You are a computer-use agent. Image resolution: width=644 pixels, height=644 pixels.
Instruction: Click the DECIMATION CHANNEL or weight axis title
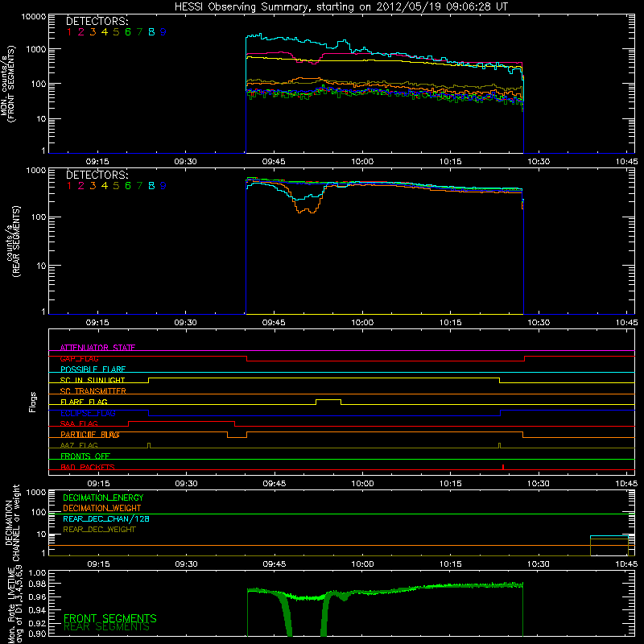tap(12, 522)
